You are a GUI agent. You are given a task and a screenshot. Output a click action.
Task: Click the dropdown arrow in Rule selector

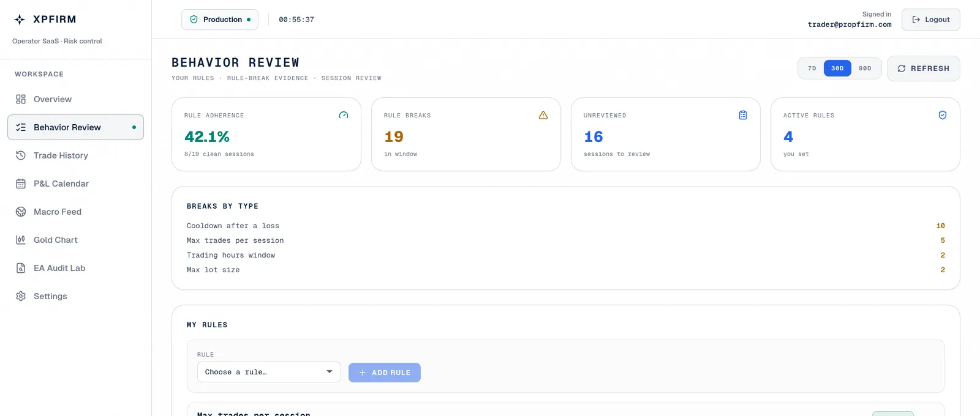330,372
